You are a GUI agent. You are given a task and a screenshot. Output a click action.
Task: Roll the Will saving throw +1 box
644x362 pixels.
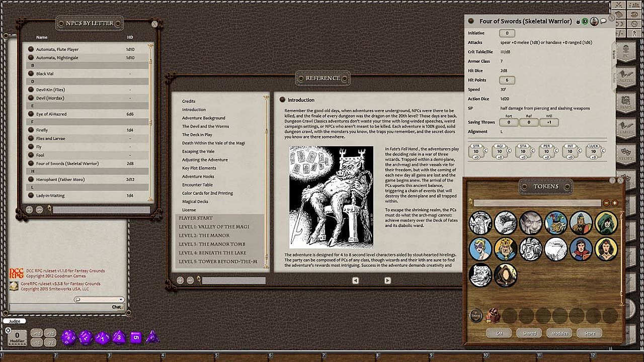(x=549, y=122)
